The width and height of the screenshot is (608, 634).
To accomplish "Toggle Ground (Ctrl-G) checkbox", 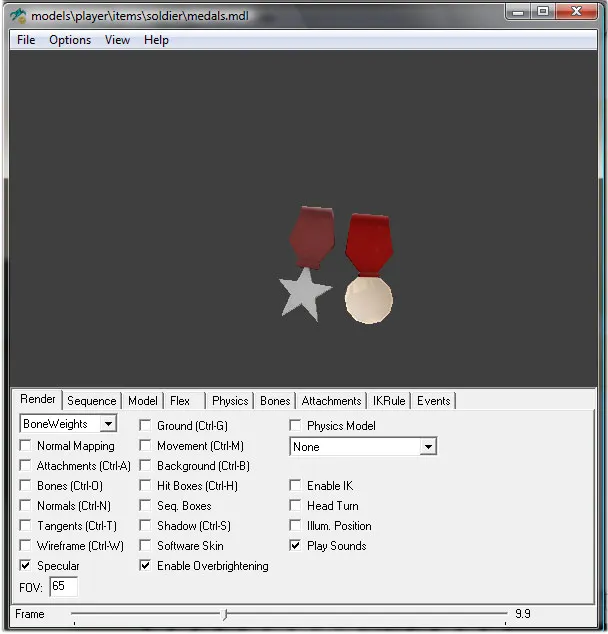I will (x=145, y=425).
